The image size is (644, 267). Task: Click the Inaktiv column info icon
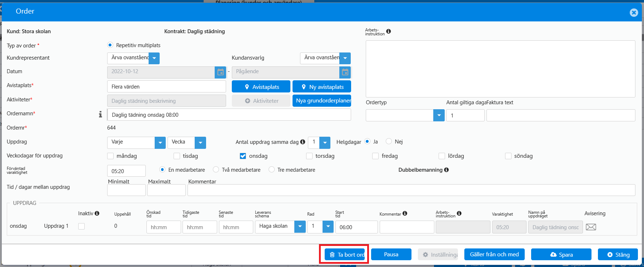click(x=97, y=213)
